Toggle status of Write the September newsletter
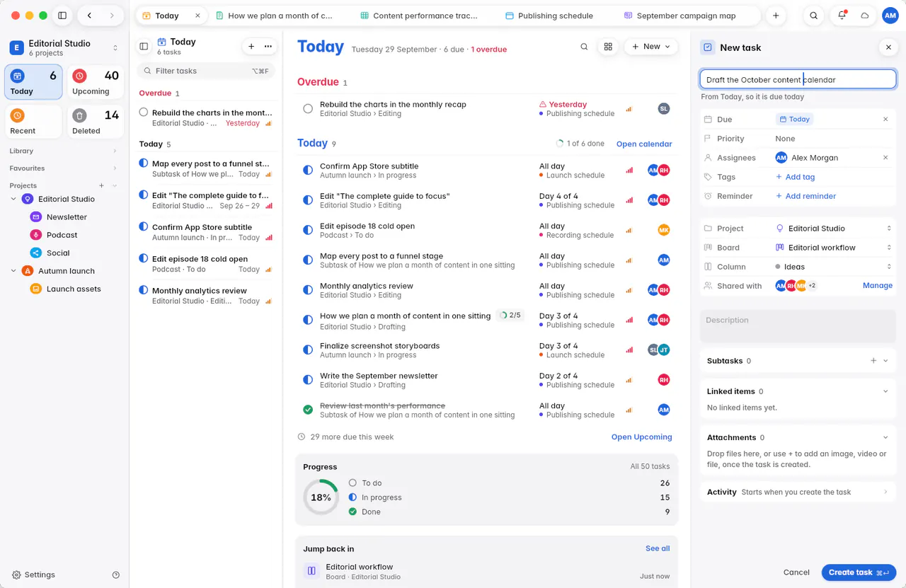This screenshot has width=906, height=588. tap(308, 380)
